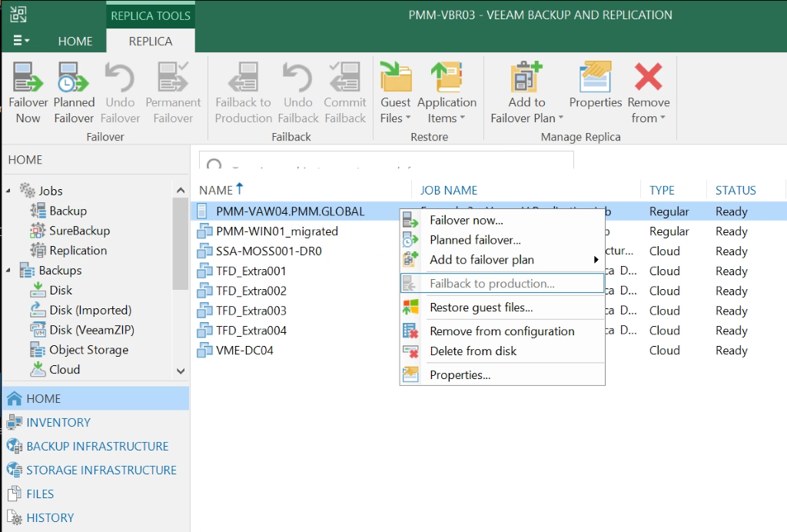The width and height of the screenshot is (787, 532).
Task: Click the Undo Failover ribbon icon
Action: pyautogui.click(x=120, y=93)
